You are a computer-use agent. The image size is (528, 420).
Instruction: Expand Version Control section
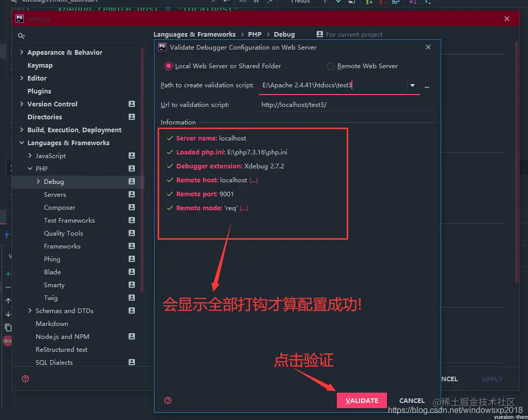(x=22, y=104)
